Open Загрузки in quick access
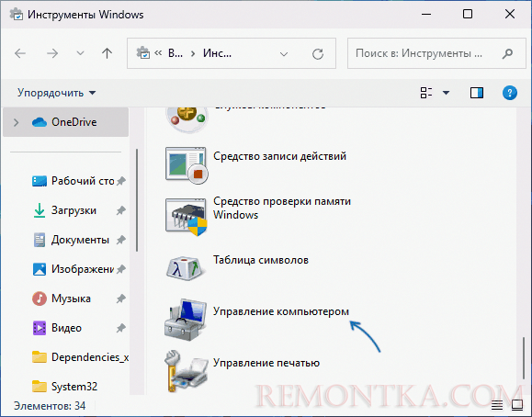Image resolution: width=532 pixels, height=417 pixels. [74, 210]
